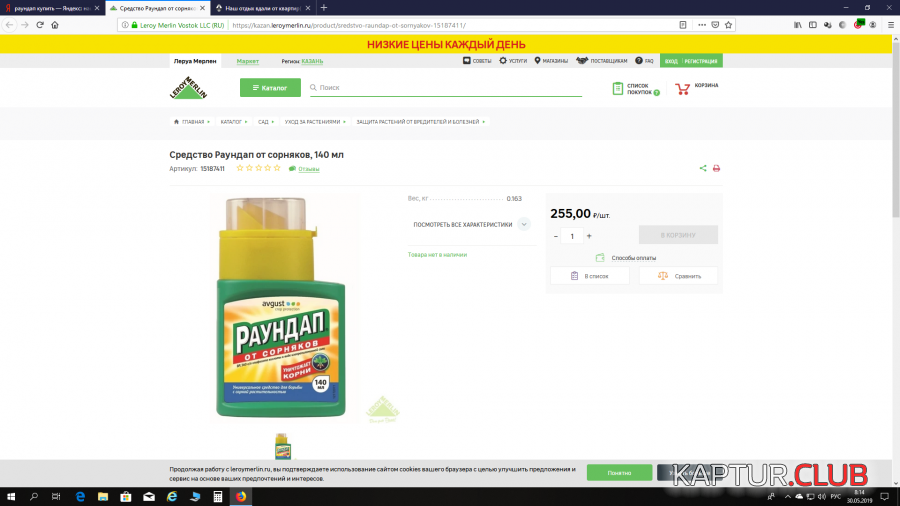
Task: Open Firefox from the Windows taskbar
Action: [241, 496]
